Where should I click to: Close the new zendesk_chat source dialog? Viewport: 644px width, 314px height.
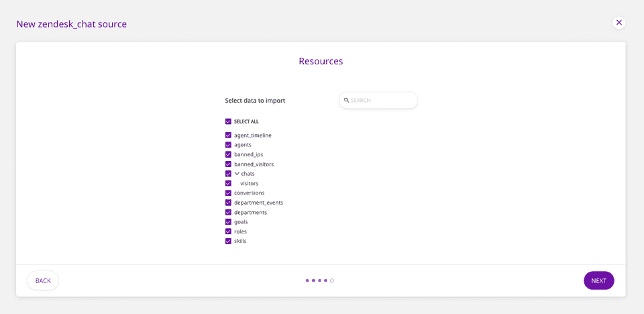619,23
